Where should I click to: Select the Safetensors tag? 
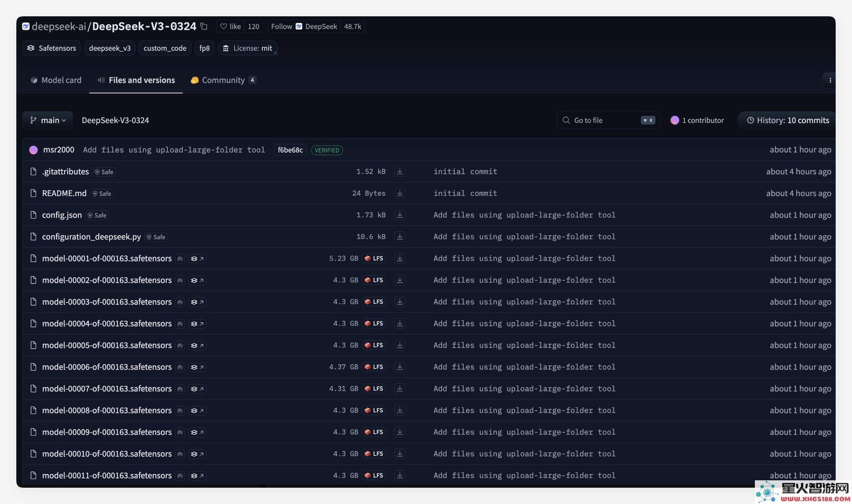(x=51, y=48)
